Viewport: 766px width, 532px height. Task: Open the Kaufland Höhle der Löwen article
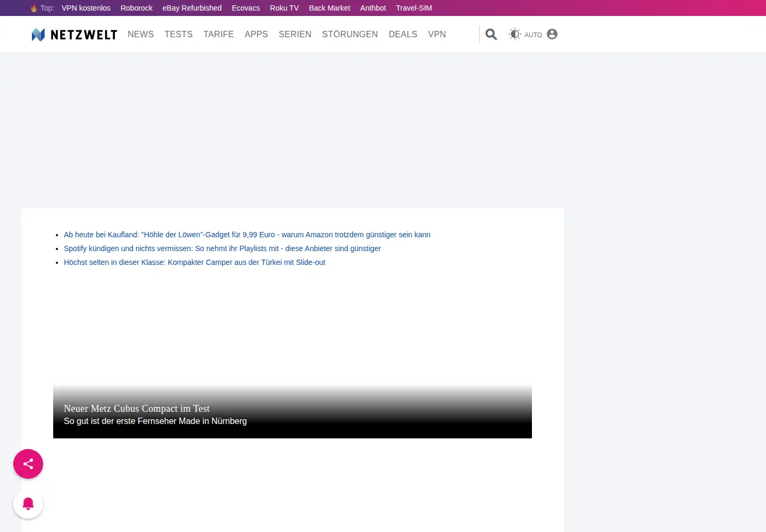pos(247,235)
